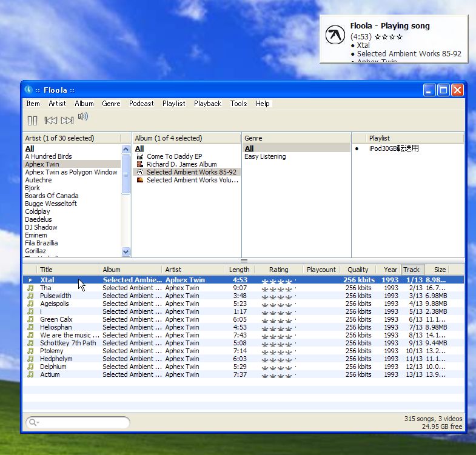Sort songs by the Album column header
This screenshot has height=455, width=476.
pyautogui.click(x=130, y=270)
